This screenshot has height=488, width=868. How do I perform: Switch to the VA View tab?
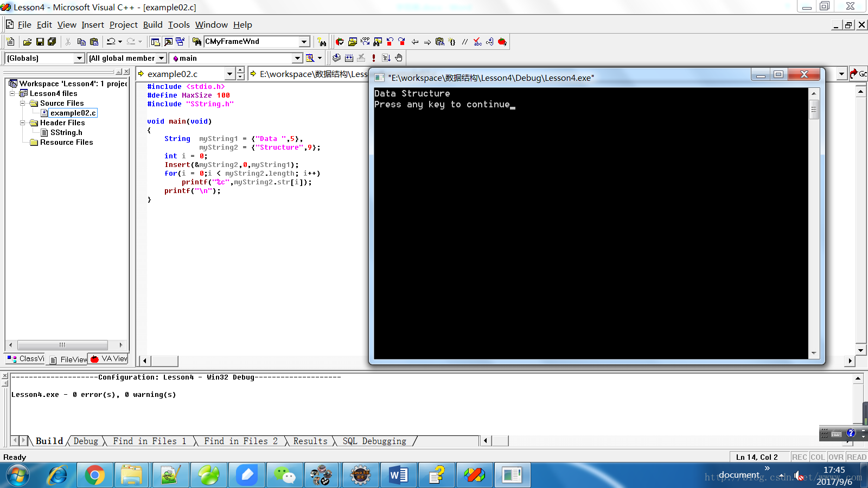click(109, 359)
